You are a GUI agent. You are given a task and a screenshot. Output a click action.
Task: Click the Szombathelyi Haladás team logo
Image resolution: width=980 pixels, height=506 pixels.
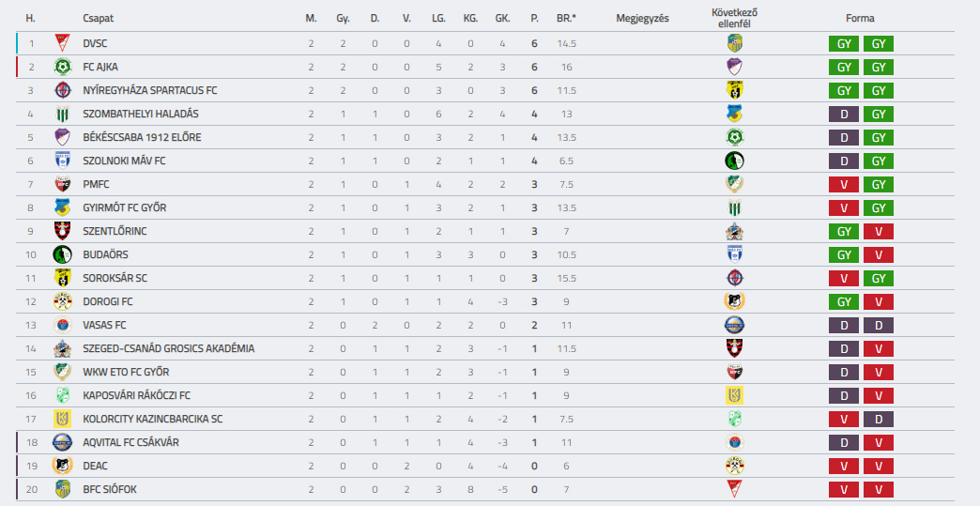click(62, 114)
